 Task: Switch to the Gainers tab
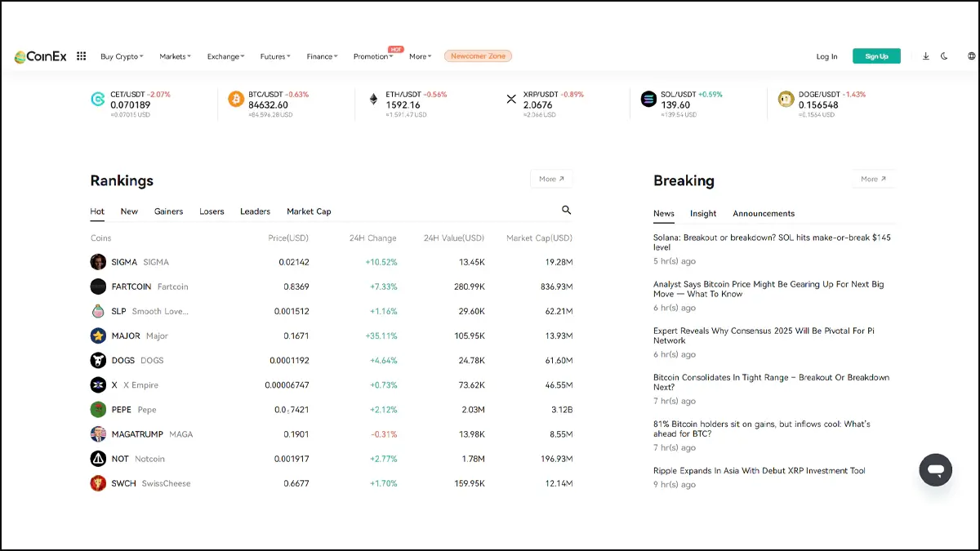(x=168, y=211)
